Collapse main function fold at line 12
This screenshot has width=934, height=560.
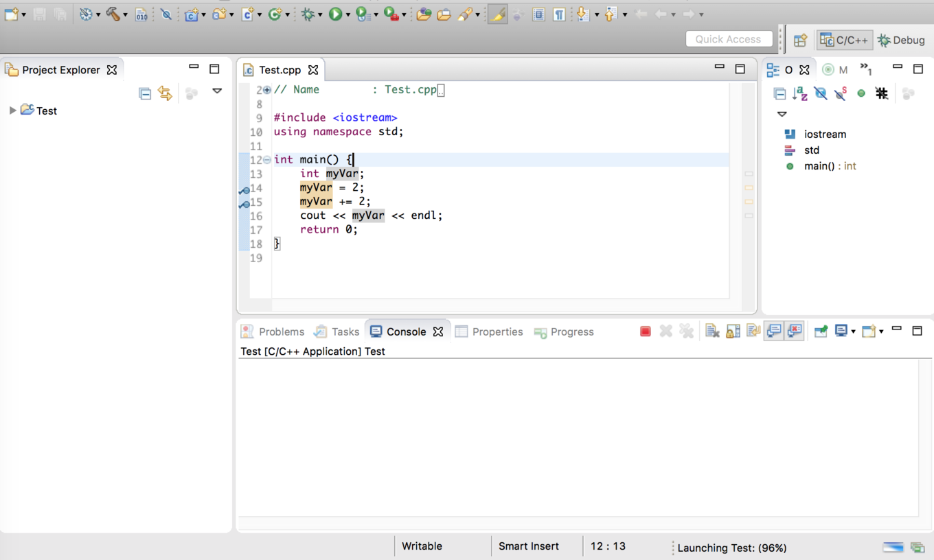267,160
